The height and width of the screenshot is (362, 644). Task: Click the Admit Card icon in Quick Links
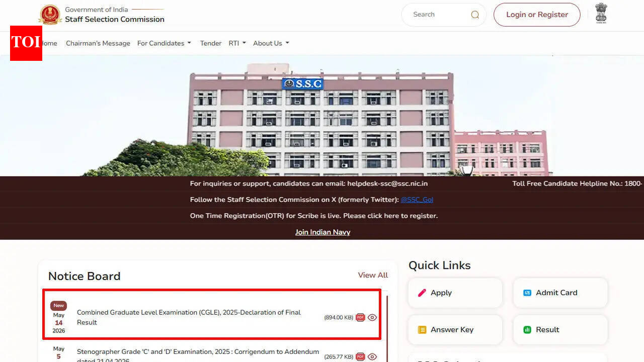[x=527, y=293]
